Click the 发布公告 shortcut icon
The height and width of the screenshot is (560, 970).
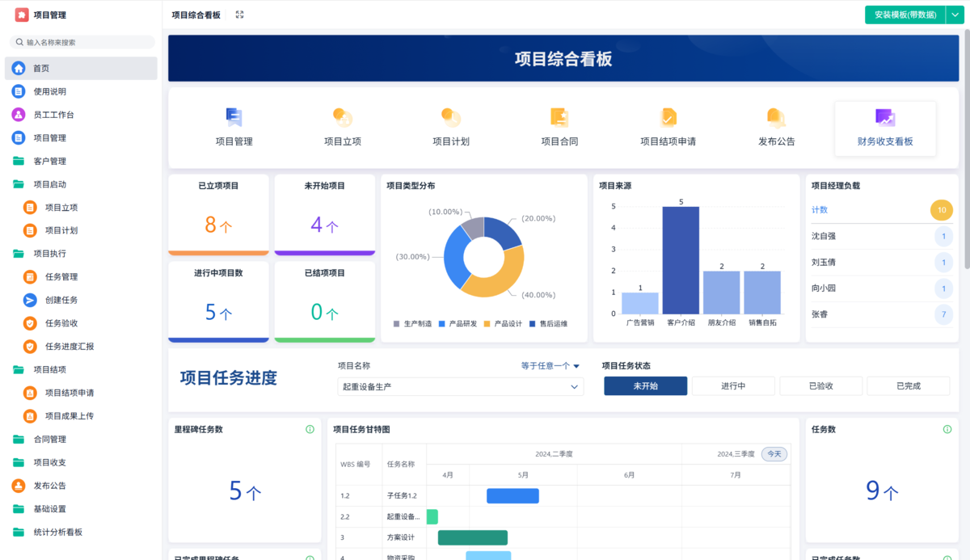pyautogui.click(x=776, y=118)
